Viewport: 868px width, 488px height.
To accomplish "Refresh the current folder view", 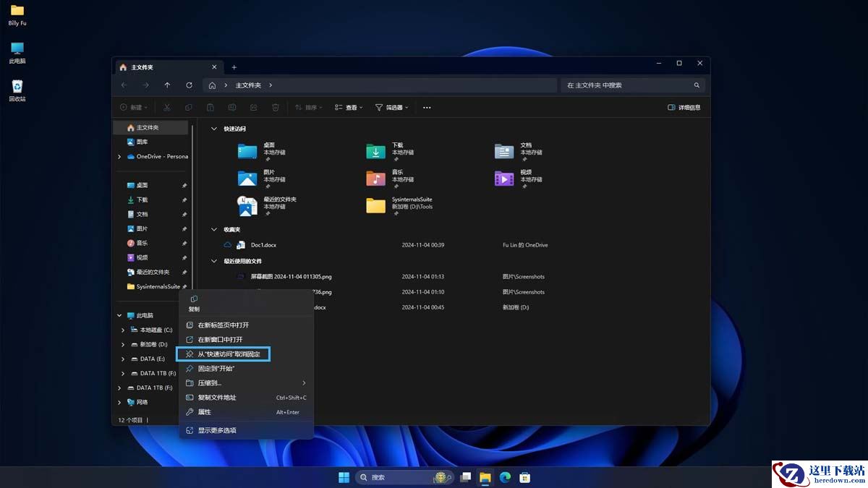I will pos(189,85).
